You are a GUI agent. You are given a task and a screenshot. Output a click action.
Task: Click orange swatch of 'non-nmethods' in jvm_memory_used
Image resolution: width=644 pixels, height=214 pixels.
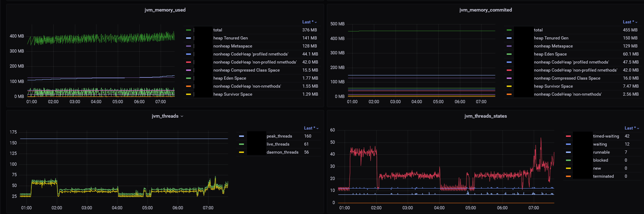(x=189, y=86)
